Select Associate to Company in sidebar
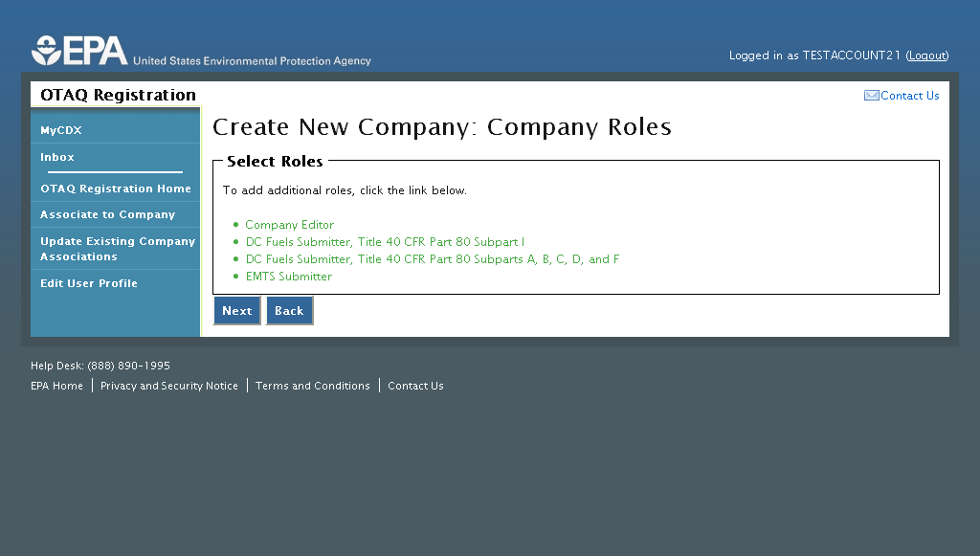Screen dimensions: 980x556 coord(107,214)
